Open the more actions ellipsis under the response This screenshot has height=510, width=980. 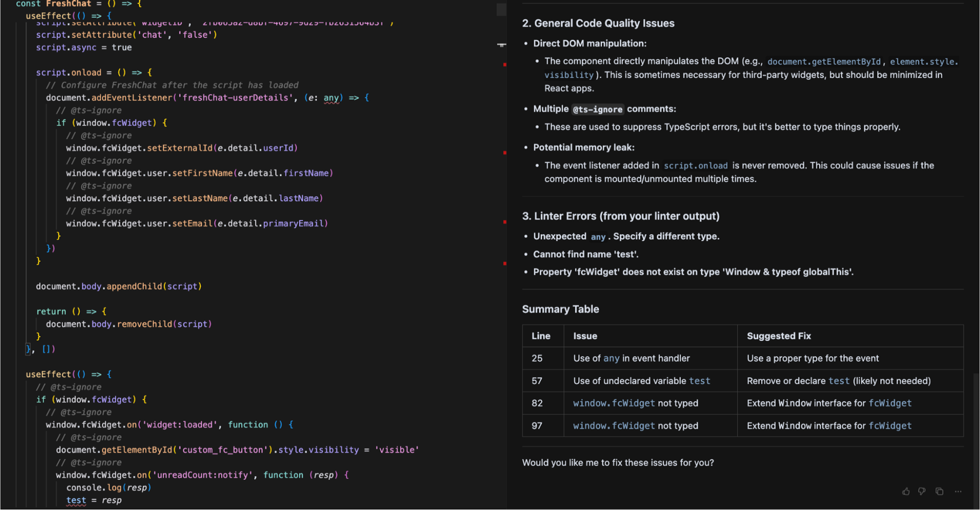tap(958, 491)
